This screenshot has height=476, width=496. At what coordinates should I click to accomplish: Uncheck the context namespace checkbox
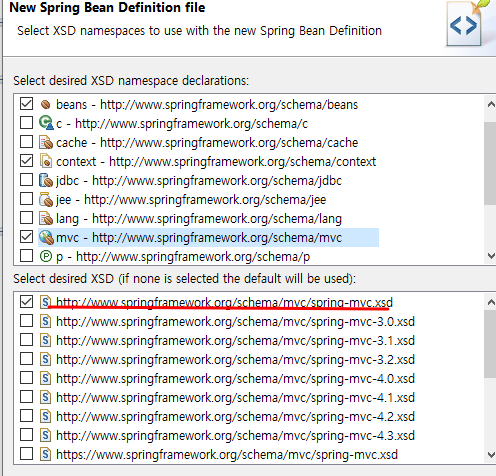click(x=26, y=161)
